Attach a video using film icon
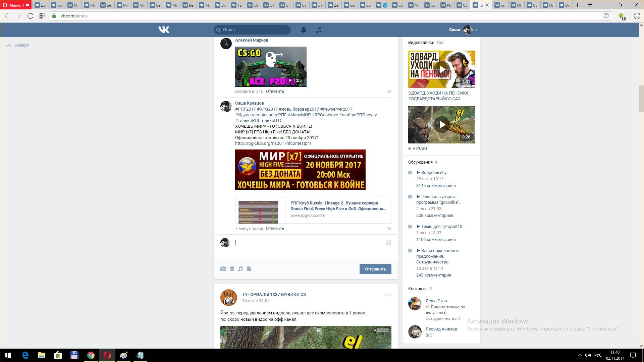The width and height of the screenshot is (644, 362). (x=232, y=269)
